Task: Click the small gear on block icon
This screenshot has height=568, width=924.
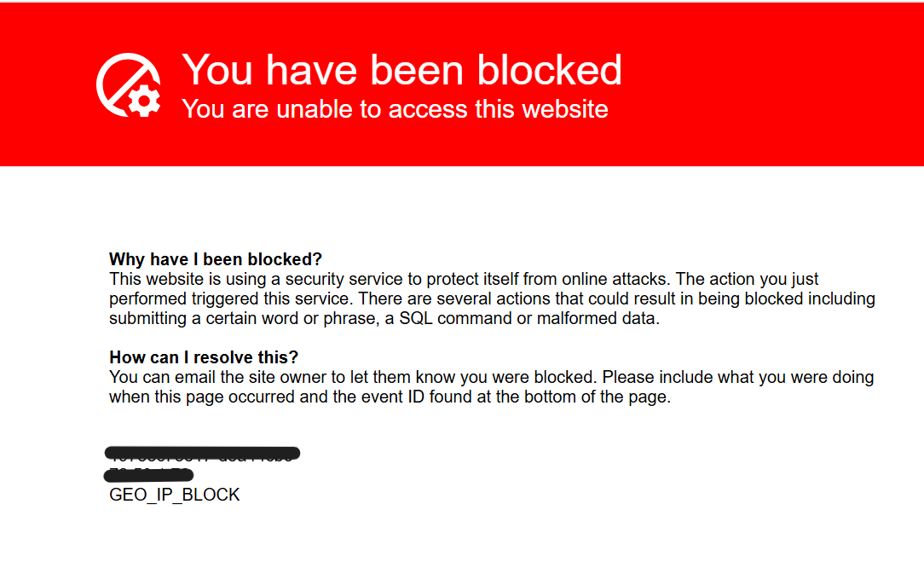Action: coord(144,101)
